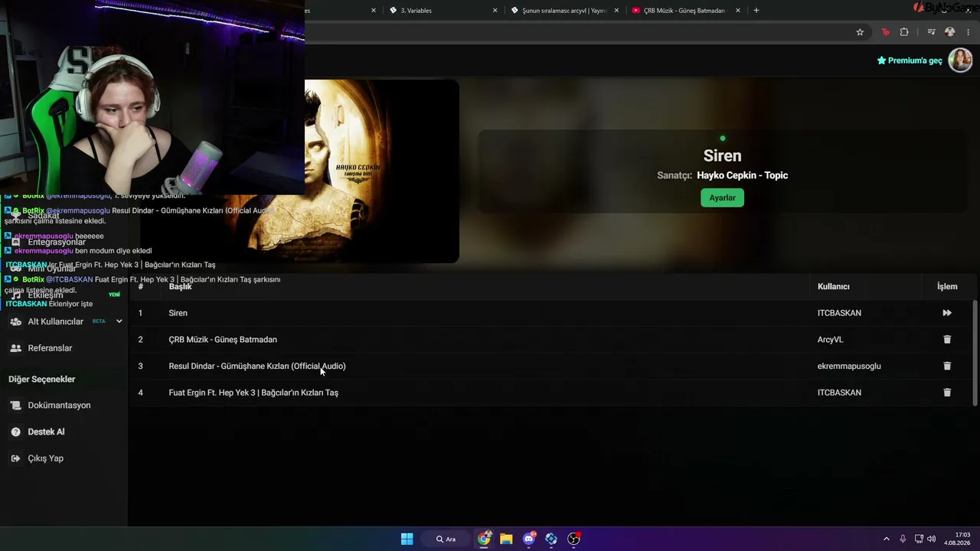Remove Resul Dindar song from the queue

947,366
